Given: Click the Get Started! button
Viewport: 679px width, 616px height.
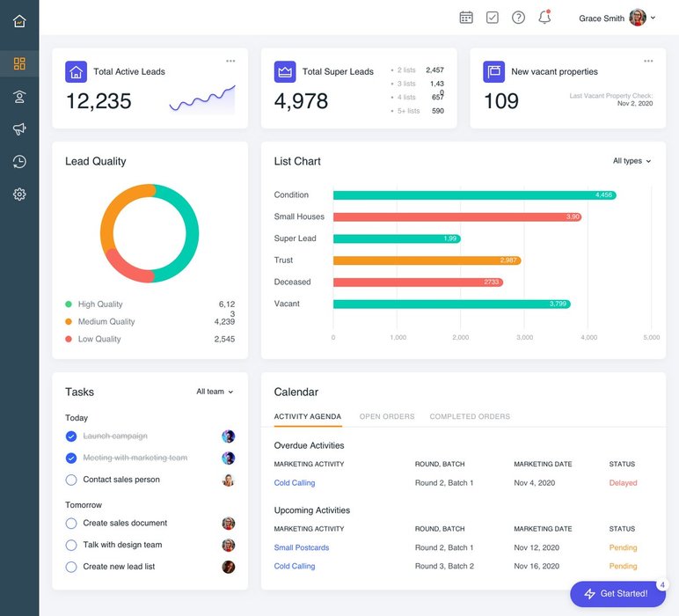Looking at the screenshot, I should click(x=615, y=594).
